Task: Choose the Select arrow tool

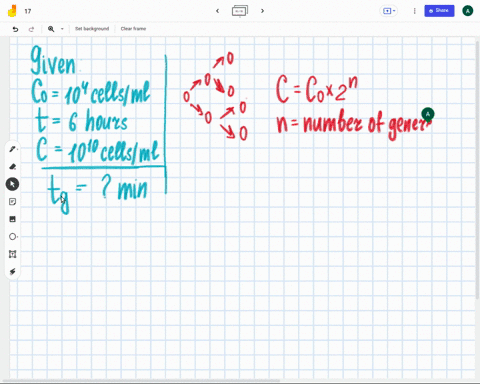Action: 12,184
